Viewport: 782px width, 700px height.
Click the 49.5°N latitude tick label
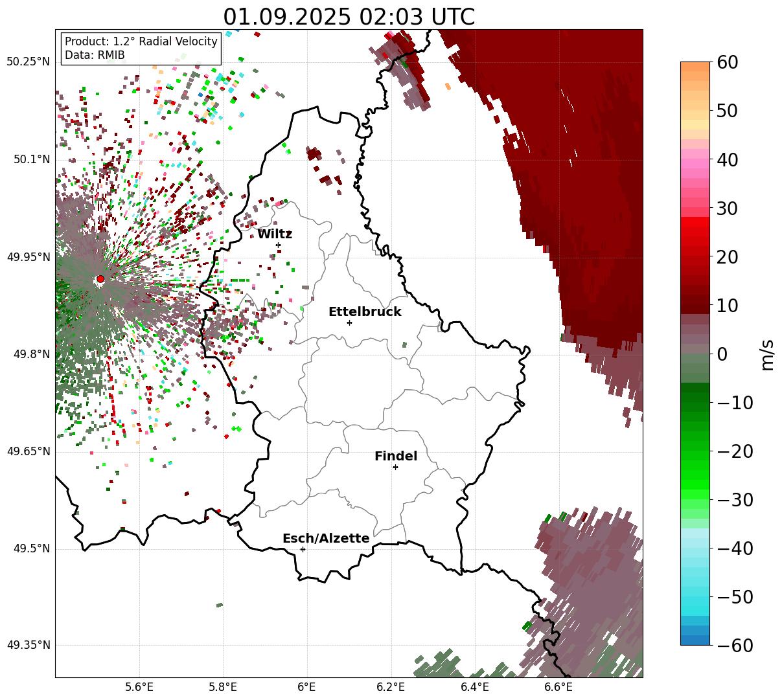pyautogui.click(x=32, y=548)
